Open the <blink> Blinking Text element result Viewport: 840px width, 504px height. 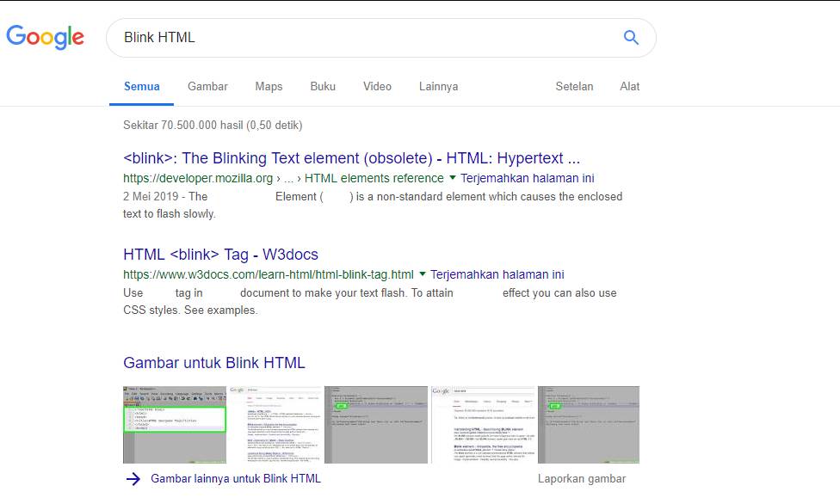point(351,158)
